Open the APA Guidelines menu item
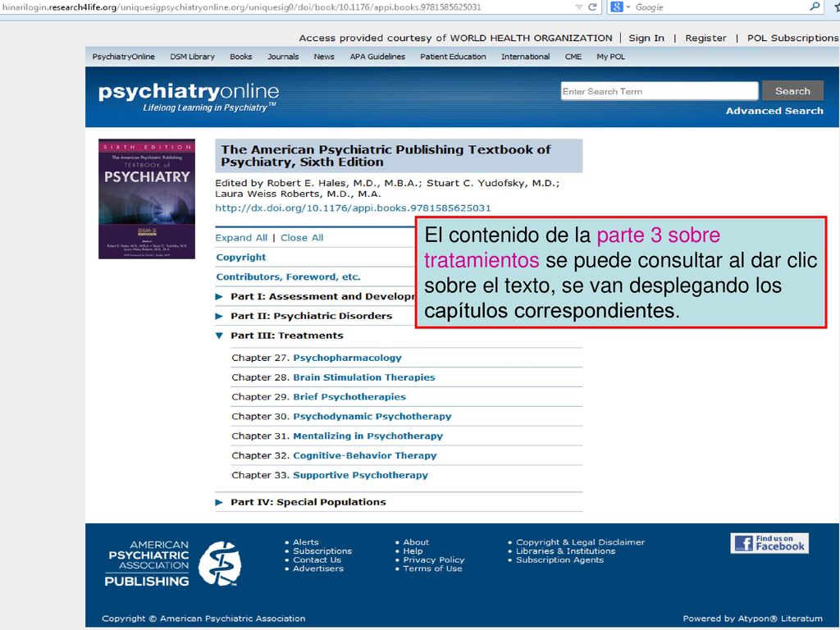 (x=377, y=57)
